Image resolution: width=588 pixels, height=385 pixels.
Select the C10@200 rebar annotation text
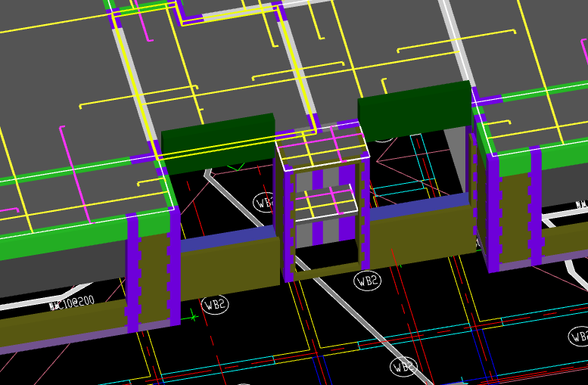[x=73, y=303]
